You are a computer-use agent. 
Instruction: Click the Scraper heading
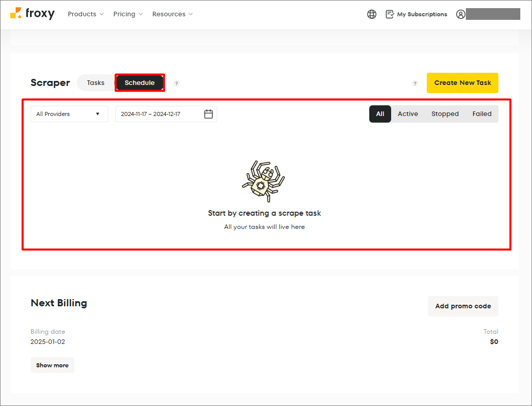pos(50,83)
